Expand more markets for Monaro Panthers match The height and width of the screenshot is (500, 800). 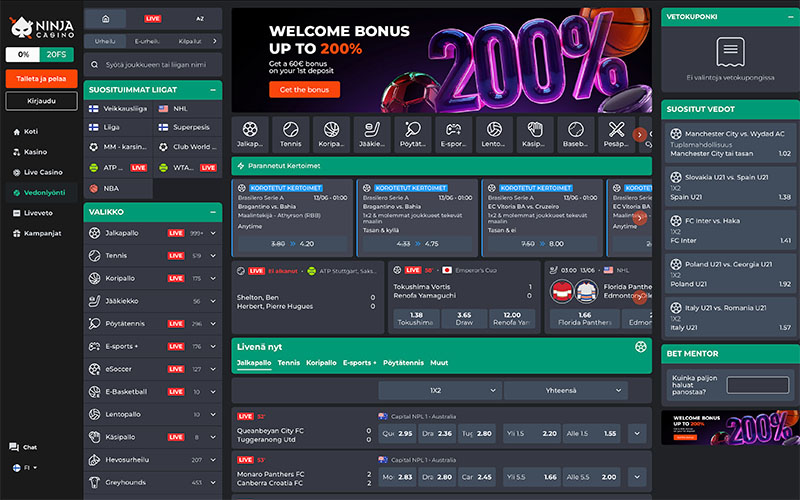pos(637,477)
